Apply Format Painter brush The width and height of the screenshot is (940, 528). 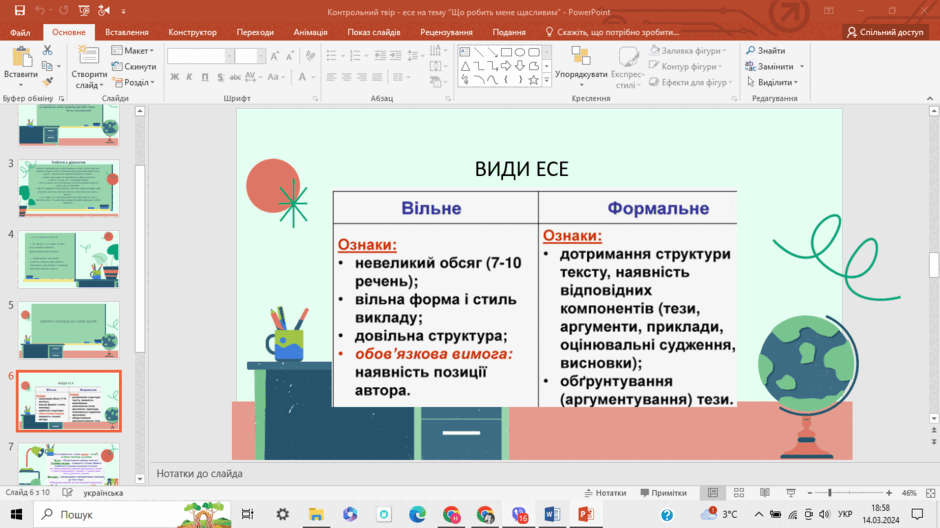tap(47, 82)
